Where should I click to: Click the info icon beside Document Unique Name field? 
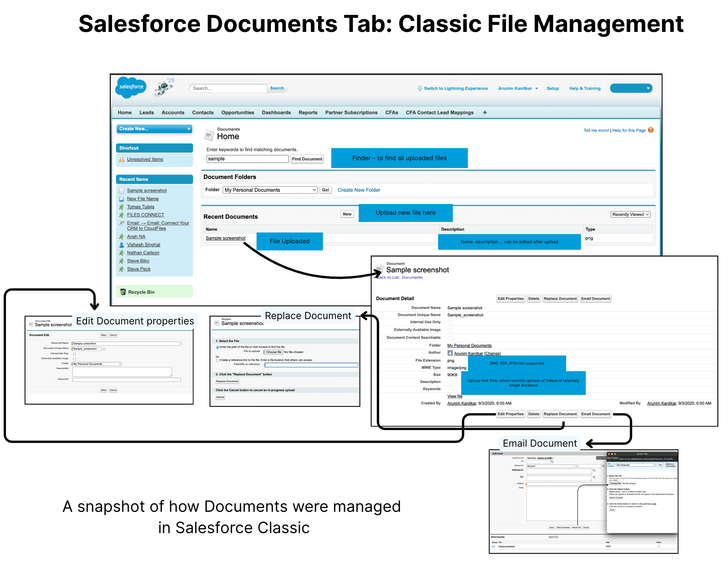104,349
